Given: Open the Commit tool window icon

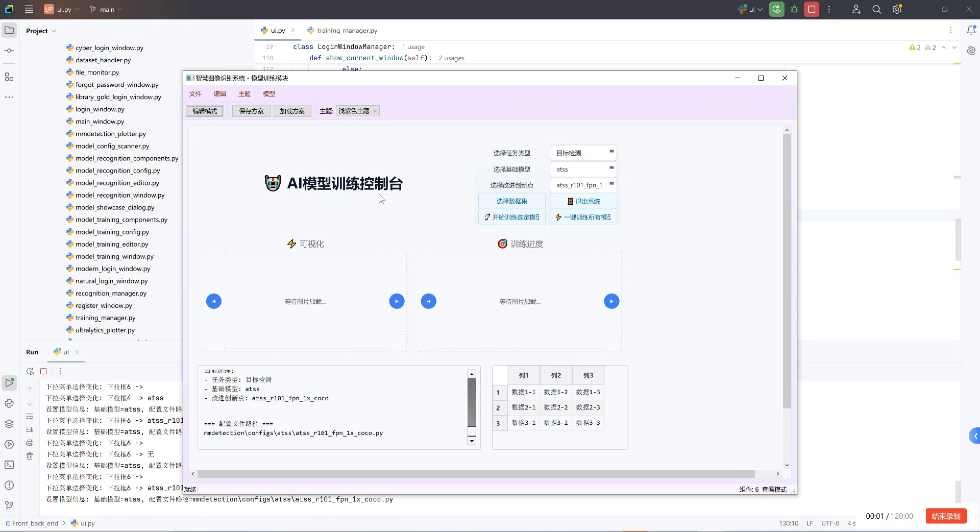Looking at the screenshot, I should (x=9, y=51).
